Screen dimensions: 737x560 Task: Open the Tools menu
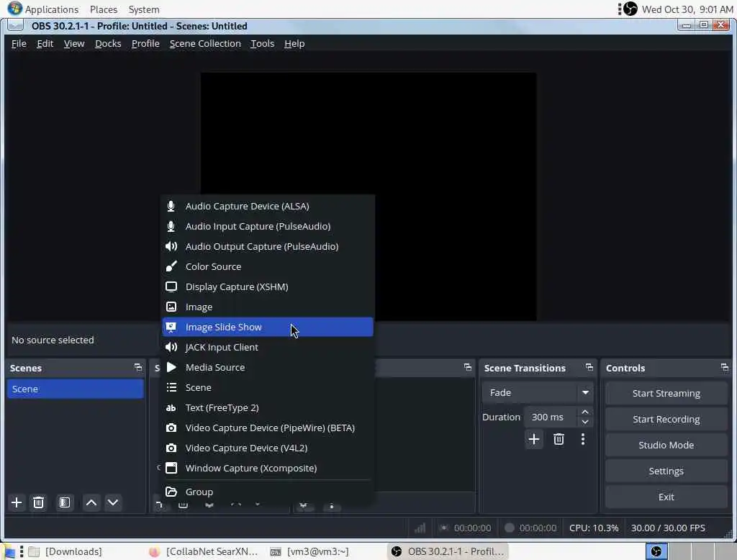pyautogui.click(x=262, y=43)
